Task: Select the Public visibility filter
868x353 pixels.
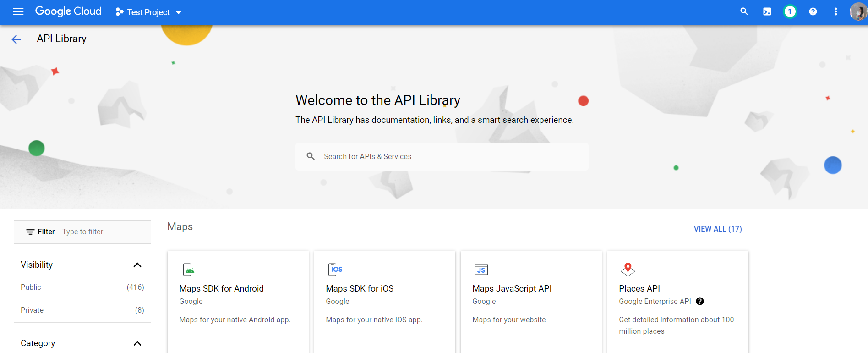Action: tap(31, 287)
